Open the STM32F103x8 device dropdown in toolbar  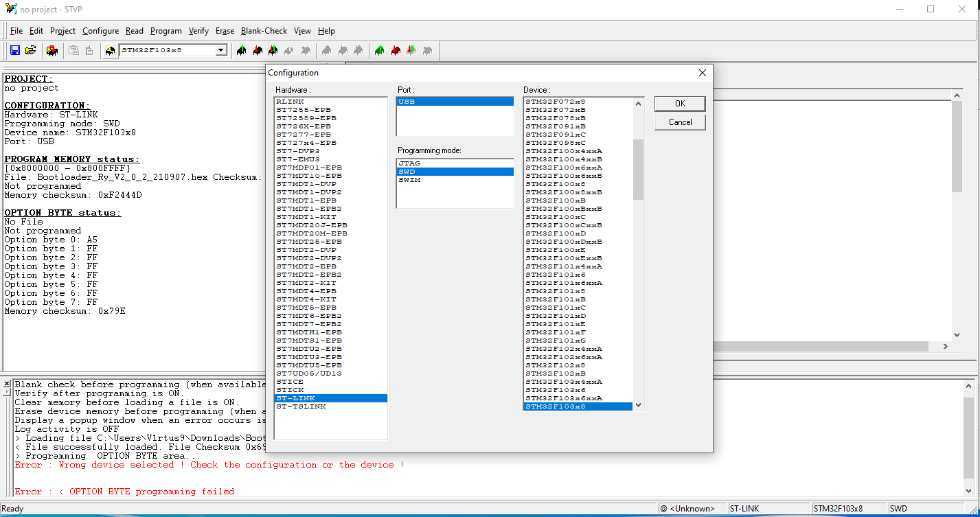(220, 50)
